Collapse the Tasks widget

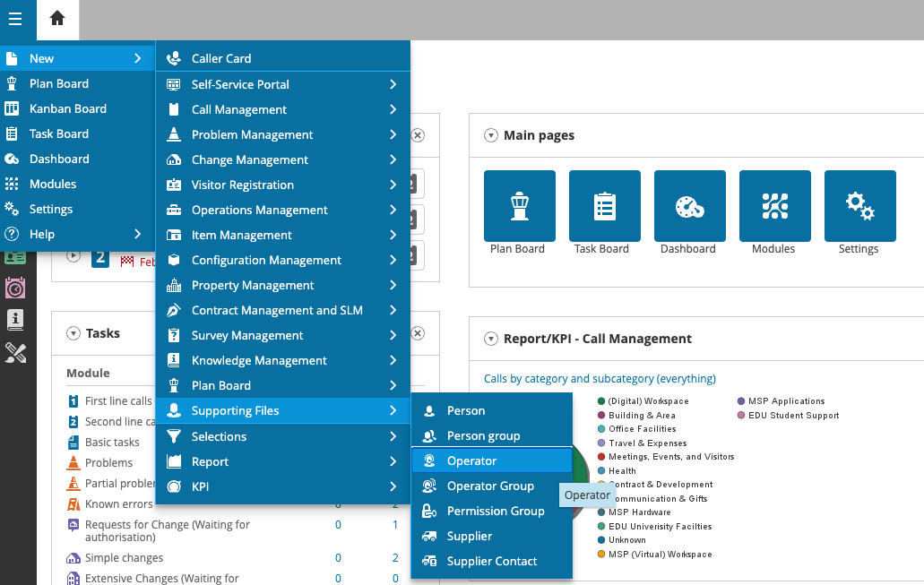[x=73, y=333]
